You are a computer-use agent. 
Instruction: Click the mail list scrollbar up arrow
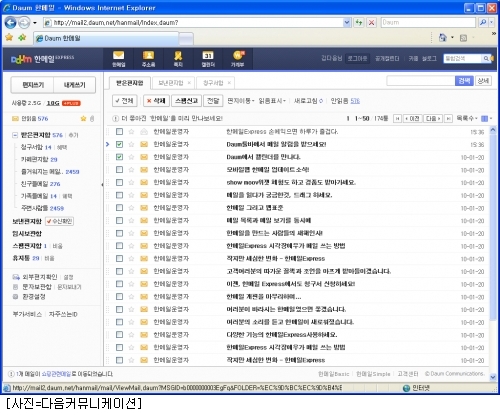[x=493, y=130]
